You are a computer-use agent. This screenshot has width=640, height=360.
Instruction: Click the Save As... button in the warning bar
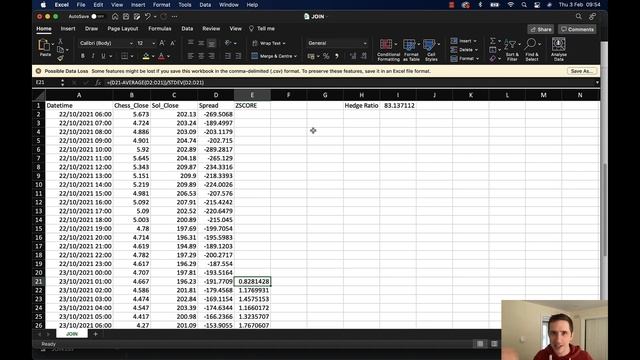click(x=582, y=71)
